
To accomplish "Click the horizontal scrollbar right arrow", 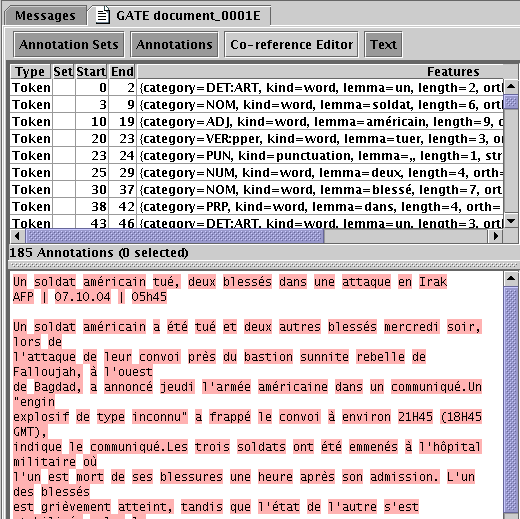I will click(496, 236).
